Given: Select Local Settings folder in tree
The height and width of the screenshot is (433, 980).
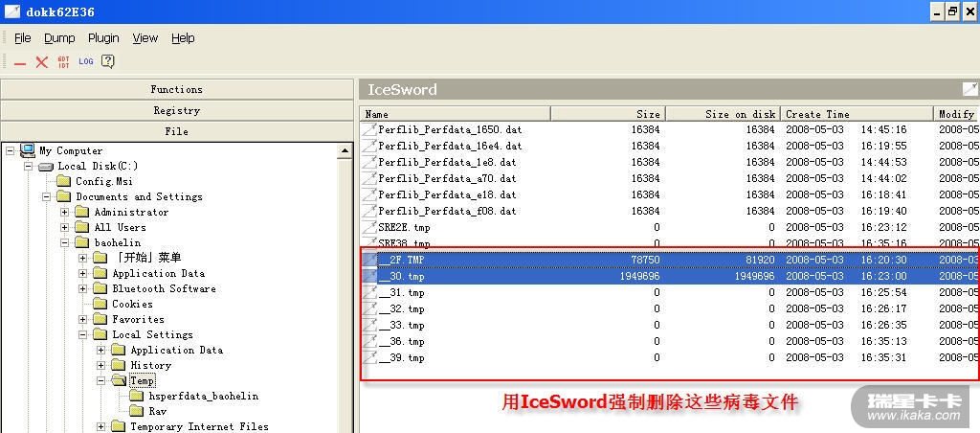Looking at the screenshot, I should point(152,334).
